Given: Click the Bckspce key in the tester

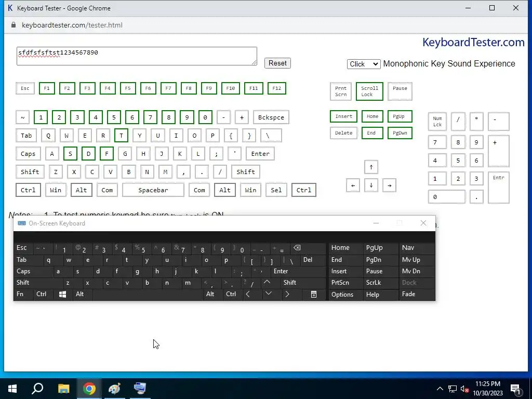Looking at the screenshot, I should [271, 117].
